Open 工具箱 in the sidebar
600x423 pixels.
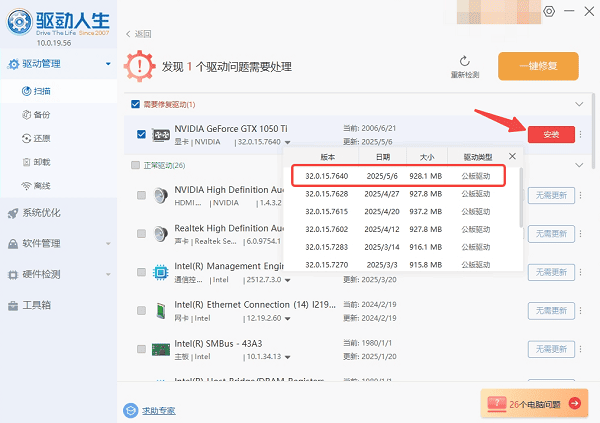click(x=59, y=305)
